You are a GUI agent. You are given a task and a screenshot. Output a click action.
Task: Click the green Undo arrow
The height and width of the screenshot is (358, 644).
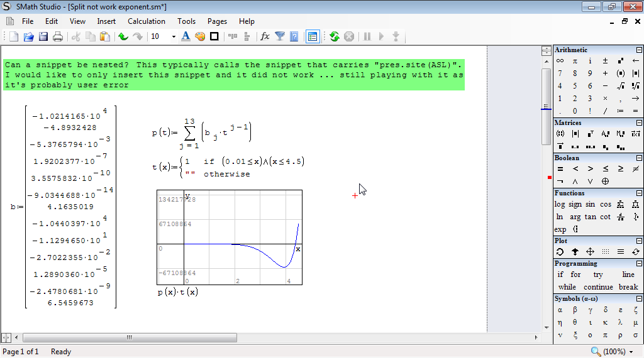point(123,36)
